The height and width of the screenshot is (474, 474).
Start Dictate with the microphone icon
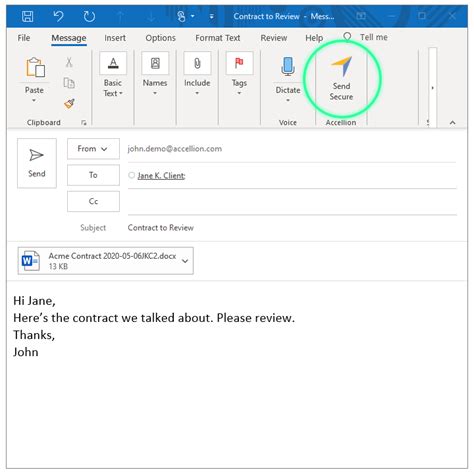[288, 66]
